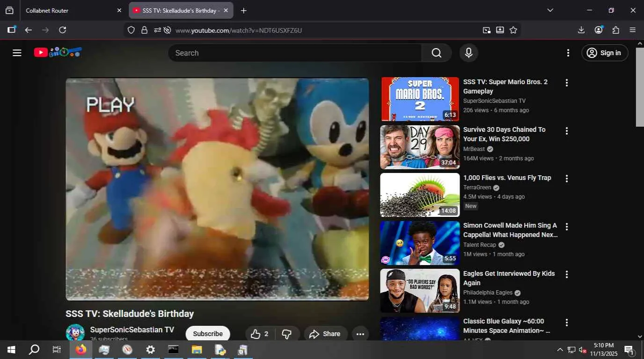Image resolution: width=644 pixels, height=359 pixels.
Task: Open options menu for Super Mario Bros. 2 Gameplay
Action: tap(567, 83)
